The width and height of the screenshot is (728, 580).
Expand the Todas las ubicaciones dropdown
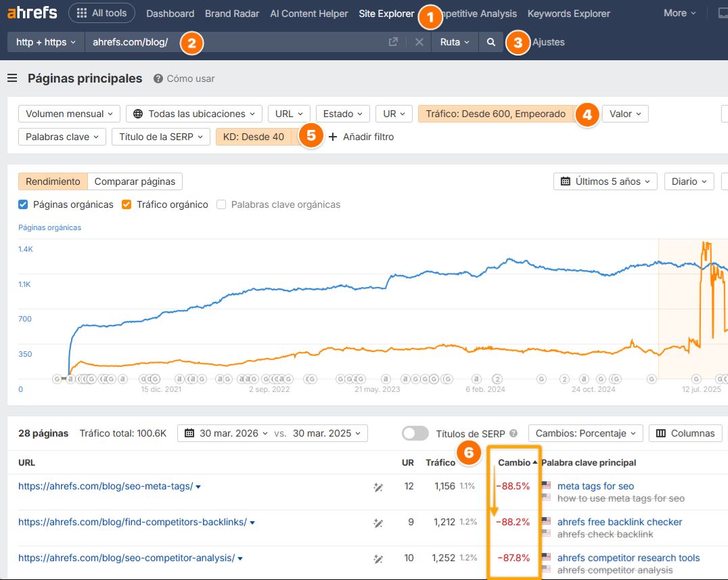(x=194, y=114)
